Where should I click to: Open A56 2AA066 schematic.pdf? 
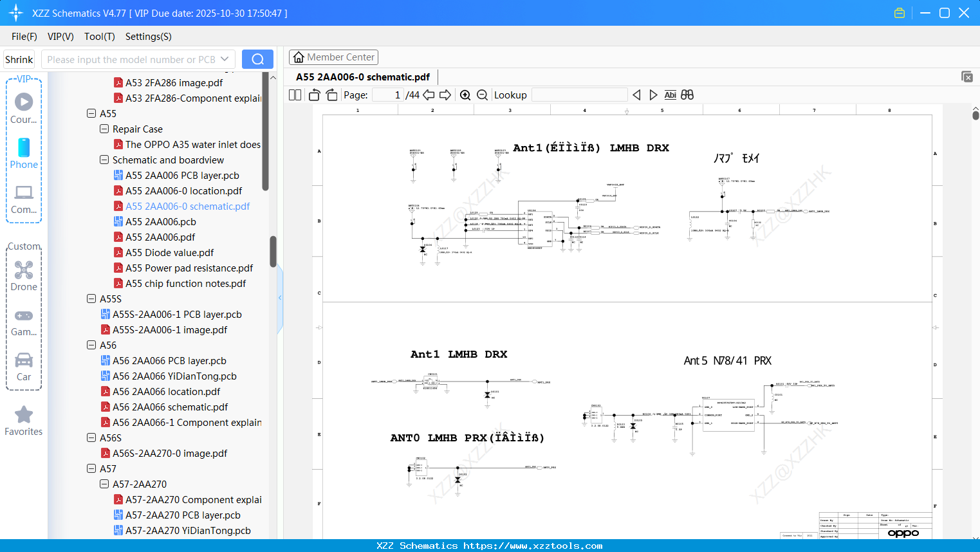[171, 407]
